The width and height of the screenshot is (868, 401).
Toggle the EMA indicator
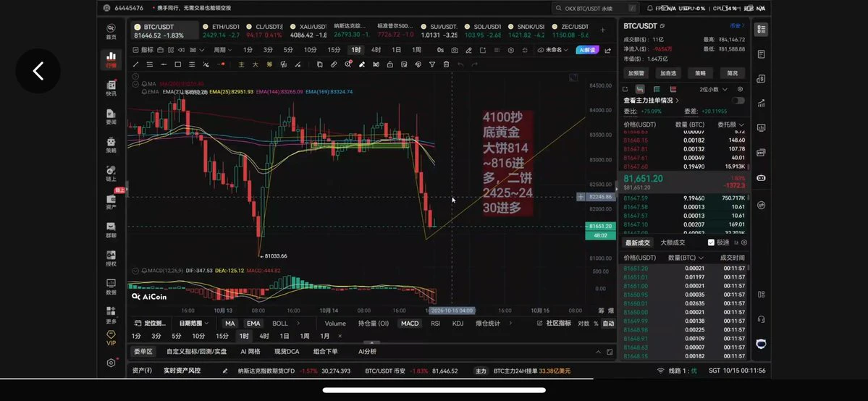253,324
